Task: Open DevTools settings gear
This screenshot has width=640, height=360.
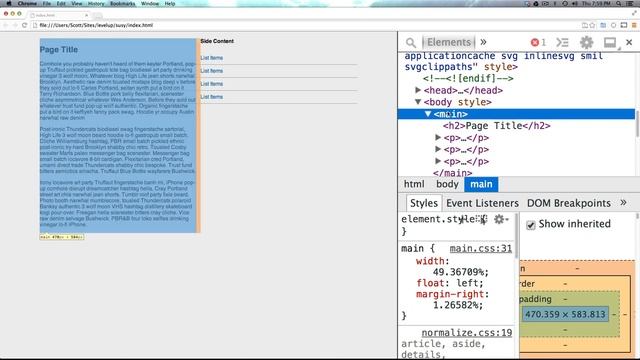Action: click(587, 42)
